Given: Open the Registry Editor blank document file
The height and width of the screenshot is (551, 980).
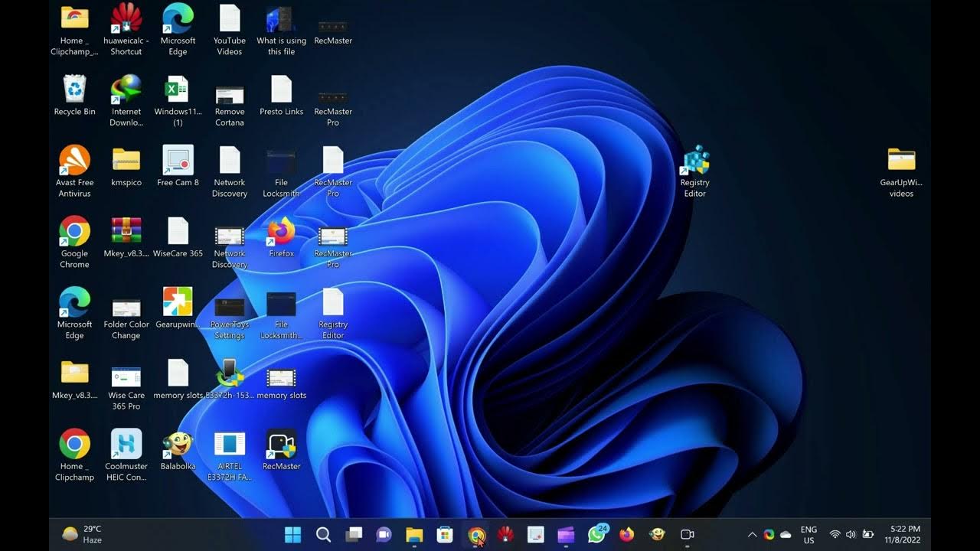Looking at the screenshot, I should pyautogui.click(x=333, y=314).
